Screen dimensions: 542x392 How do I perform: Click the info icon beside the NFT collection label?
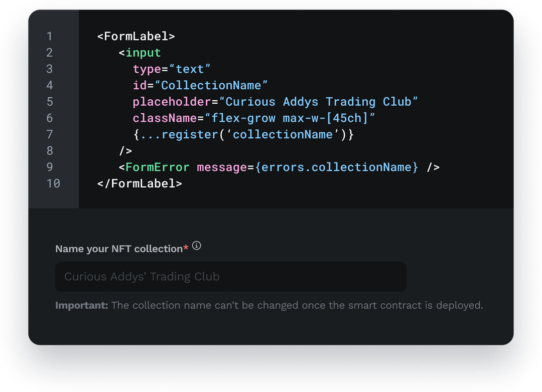(197, 246)
